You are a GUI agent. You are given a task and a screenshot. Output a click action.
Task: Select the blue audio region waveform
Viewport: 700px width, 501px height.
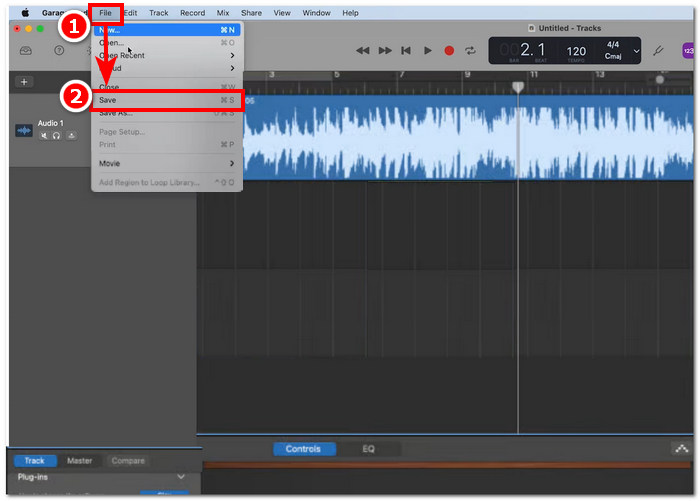(x=468, y=138)
